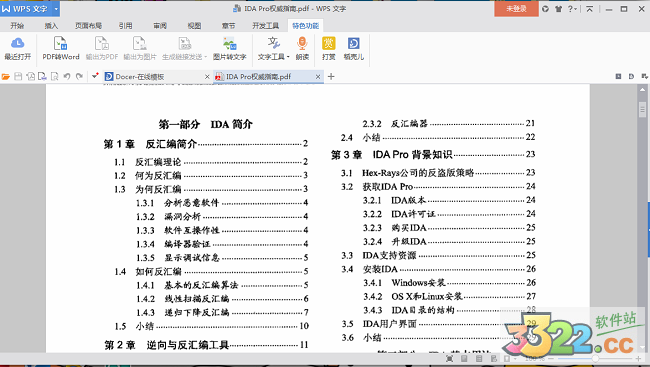This screenshot has width=650, height=367.
Task: Click the zoom out minus button
Action: pyautogui.click(x=551, y=359)
